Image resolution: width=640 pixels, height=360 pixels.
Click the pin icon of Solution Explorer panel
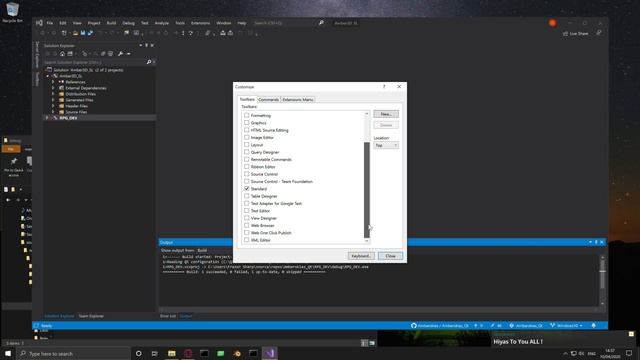147,45
